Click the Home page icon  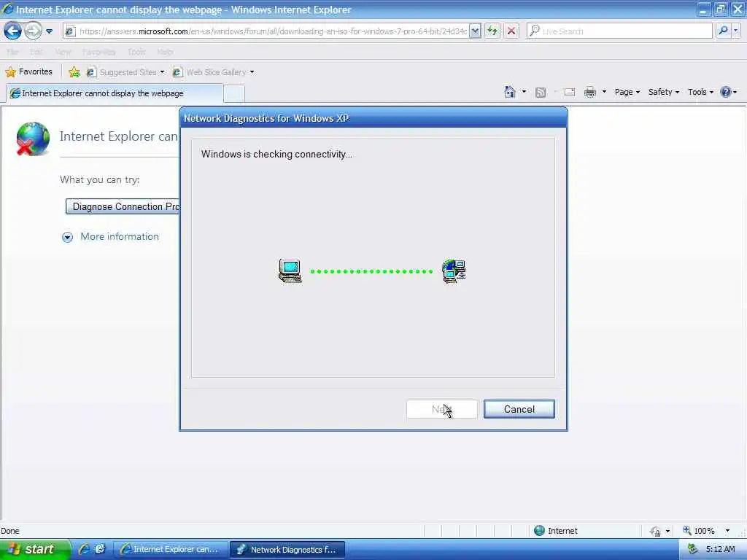[x=510, y=92]
